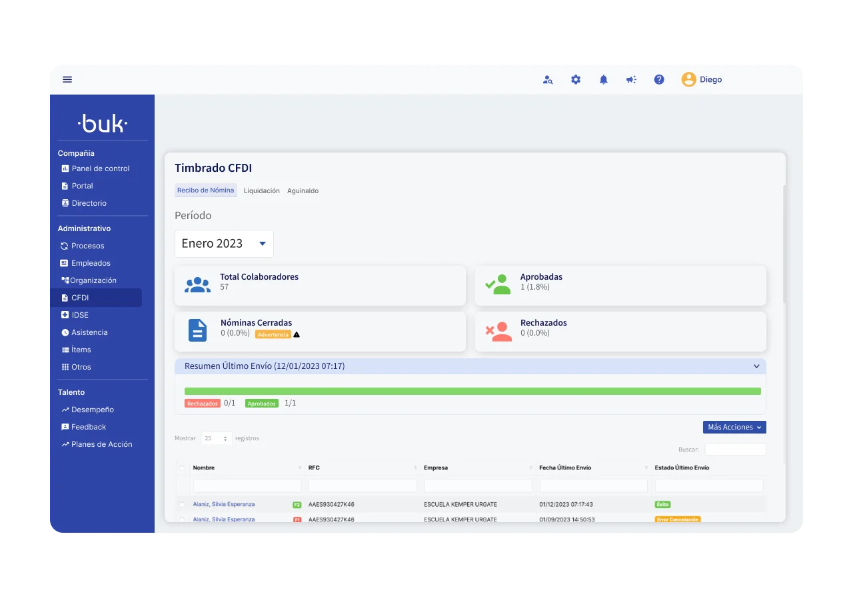Viewport: 853px width, 616px height.
Task: Click the black warning triangle next to Advertencia
Action: pos(297,334)
